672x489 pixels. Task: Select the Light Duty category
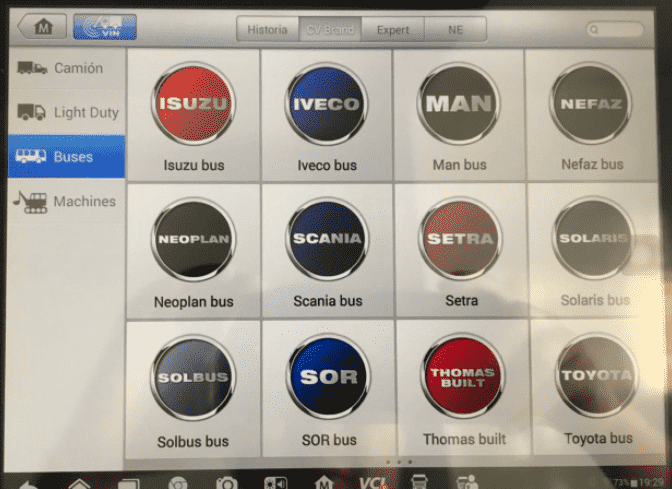[x=66, y=112]
